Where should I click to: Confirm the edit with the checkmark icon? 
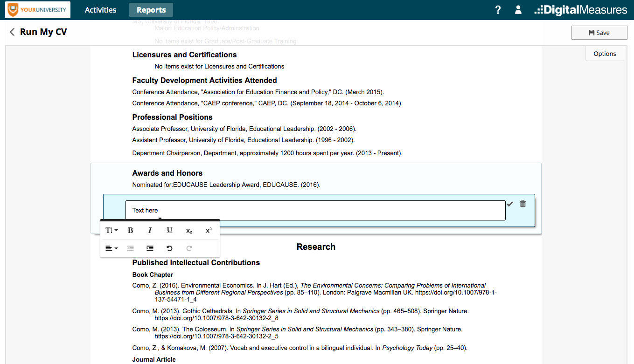tap(510, 203)
